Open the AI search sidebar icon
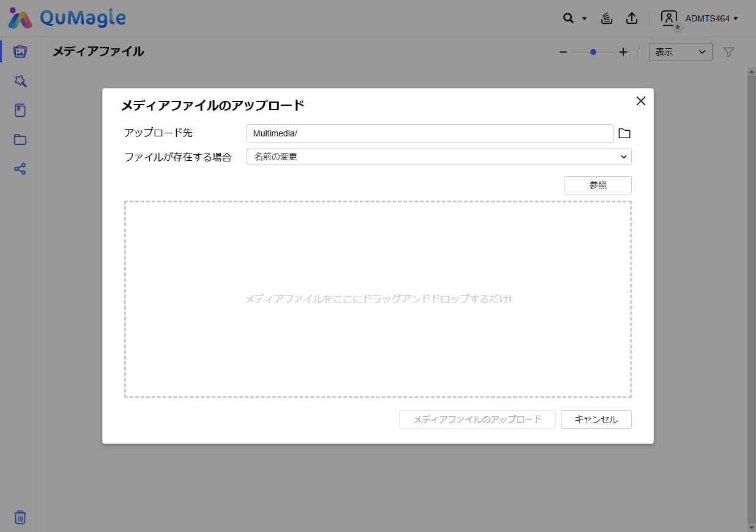The width and height of the screenshot is (756, 532). 20,81
